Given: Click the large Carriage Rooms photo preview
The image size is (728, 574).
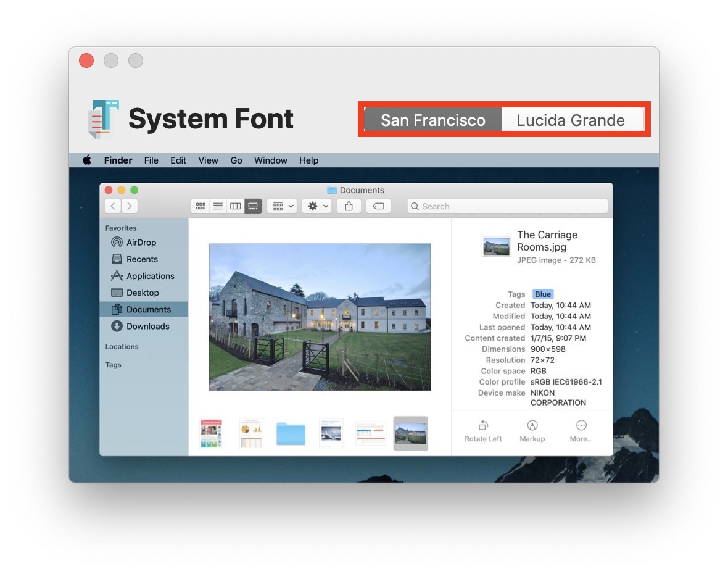Looking at the screenshot, I should (x=320, y=317).
